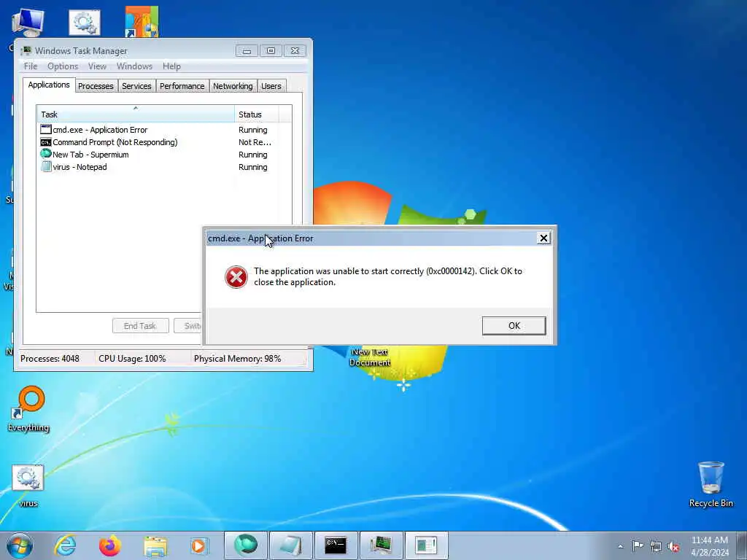Switch to the Services tab
This screenshot has width=747, height=560.
(x=136, y=86)
